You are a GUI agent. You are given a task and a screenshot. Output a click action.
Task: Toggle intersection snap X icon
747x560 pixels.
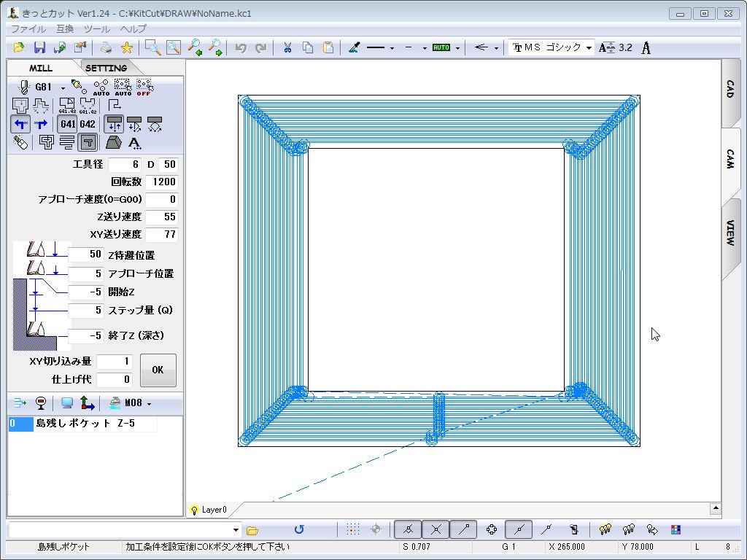pyautogui.click(x=436, y=529)
